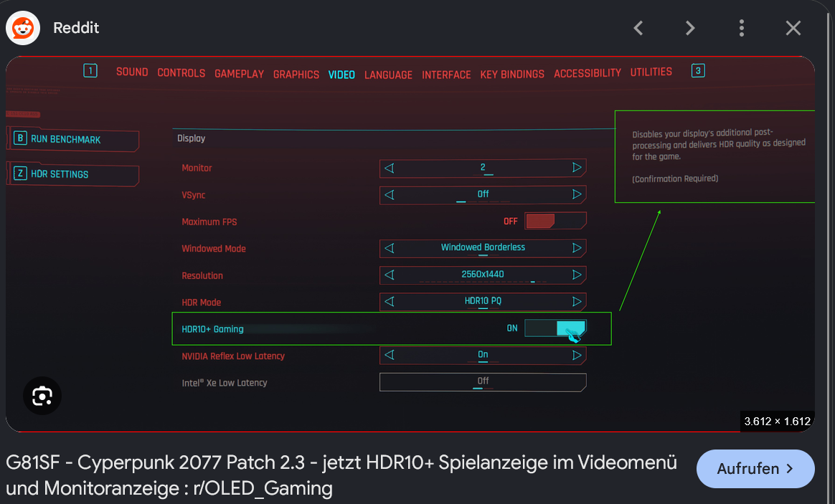This screenshot has height=504, width=835.
Task: Click the Monitor right arrow
Action: click(x=576, y=168)
